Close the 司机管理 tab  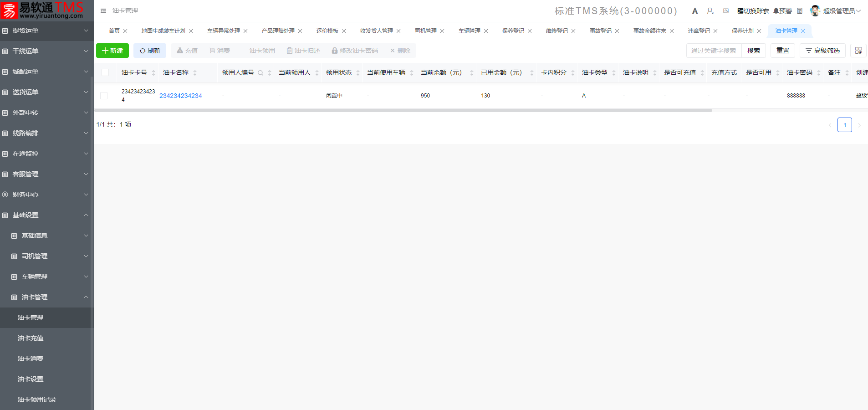coord(442,31)
